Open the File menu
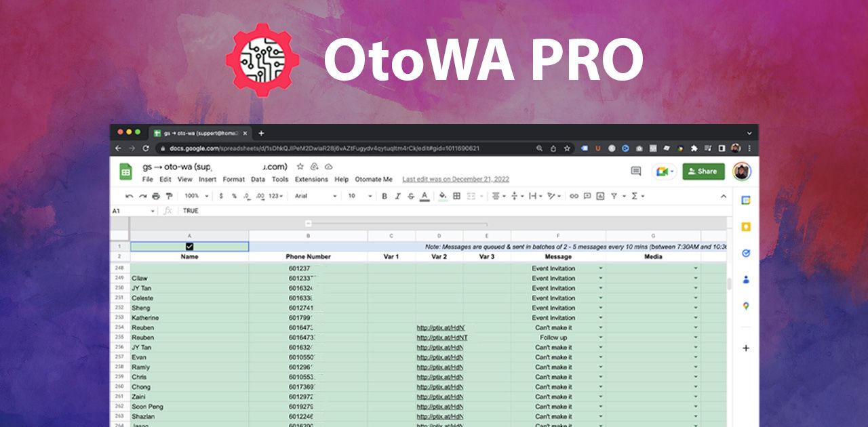Image resolution: width=868 pixels, height=427 pixels. (148, 180)
